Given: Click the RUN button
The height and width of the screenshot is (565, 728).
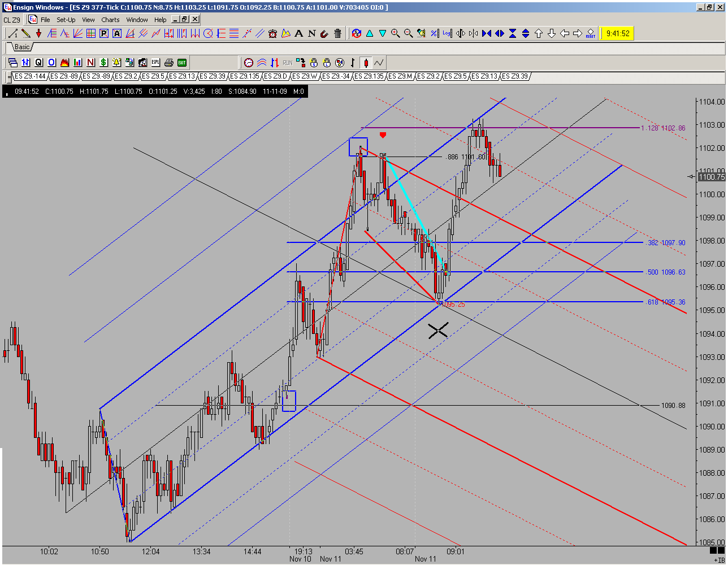Looking at the screenshot, I should [288, 62].
